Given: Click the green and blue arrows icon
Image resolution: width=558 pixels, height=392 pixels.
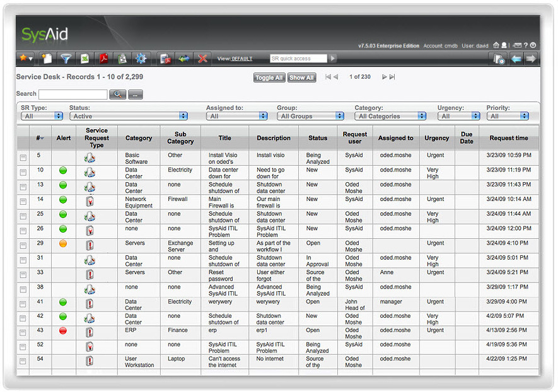Looking at the screenshot, I should pyautogui.click(x=184, y=59).
